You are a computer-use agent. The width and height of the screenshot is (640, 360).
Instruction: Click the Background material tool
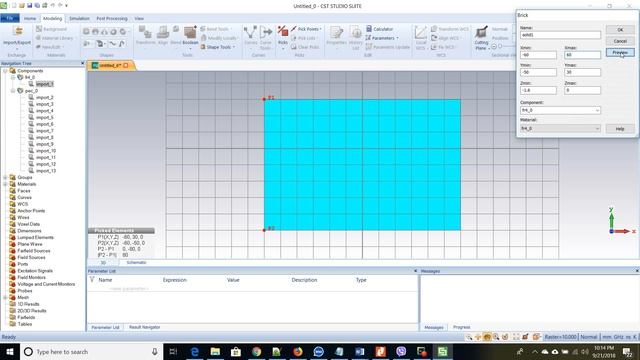(x=51, y=29)
